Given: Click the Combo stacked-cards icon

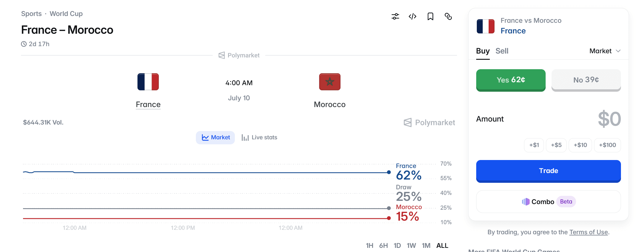Looking at the screenshot, I should (x=526, y=202).
